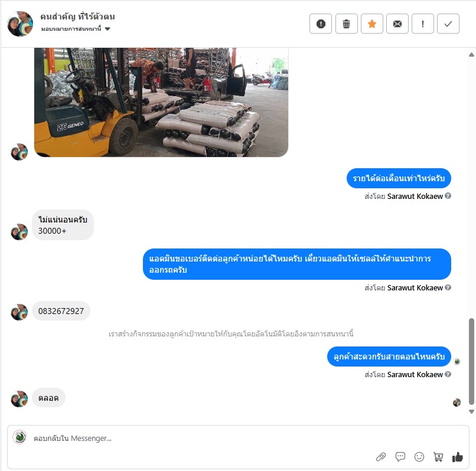The height and width of the screenshot is (471, 476).
Task: Mark conversation as spam with the octagon icon
Action: 321,24
